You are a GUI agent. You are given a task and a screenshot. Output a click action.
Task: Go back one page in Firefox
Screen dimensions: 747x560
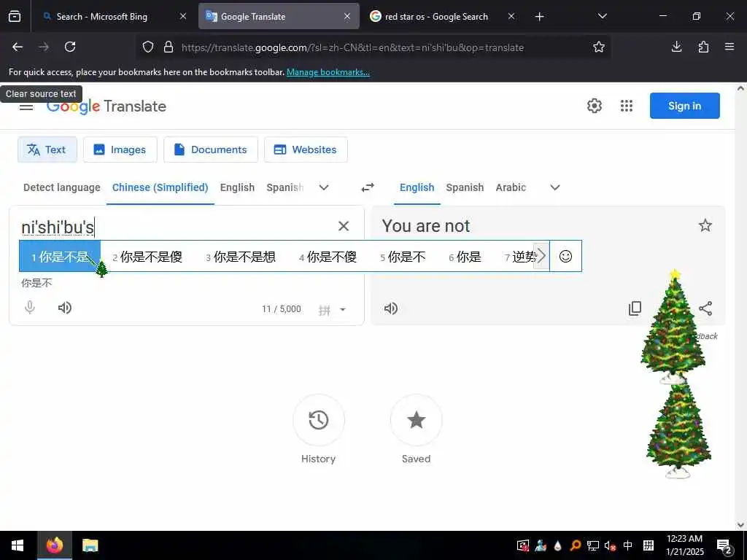pos(18,47)
